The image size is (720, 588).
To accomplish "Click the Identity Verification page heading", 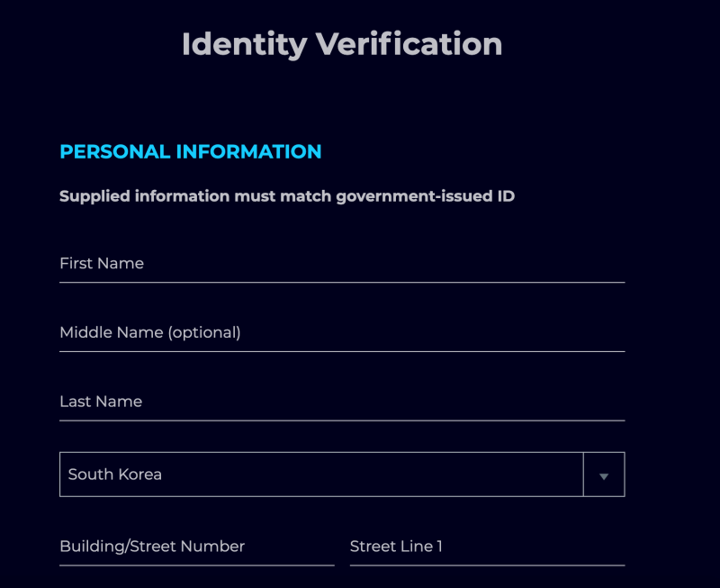I will tap(342, 44).
